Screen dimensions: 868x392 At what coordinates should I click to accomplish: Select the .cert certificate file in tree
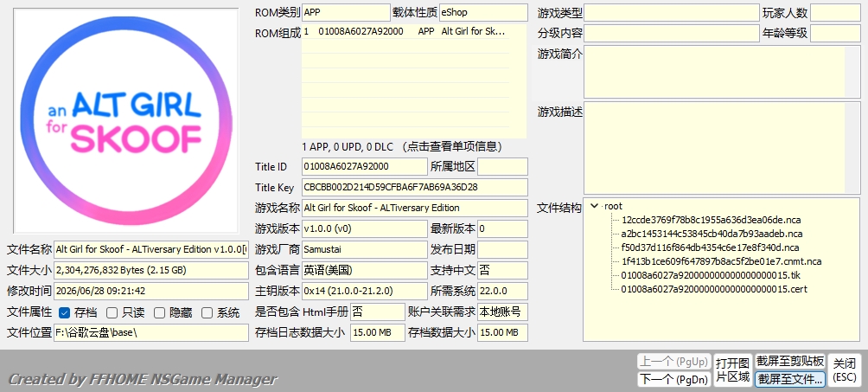point(714,289)
